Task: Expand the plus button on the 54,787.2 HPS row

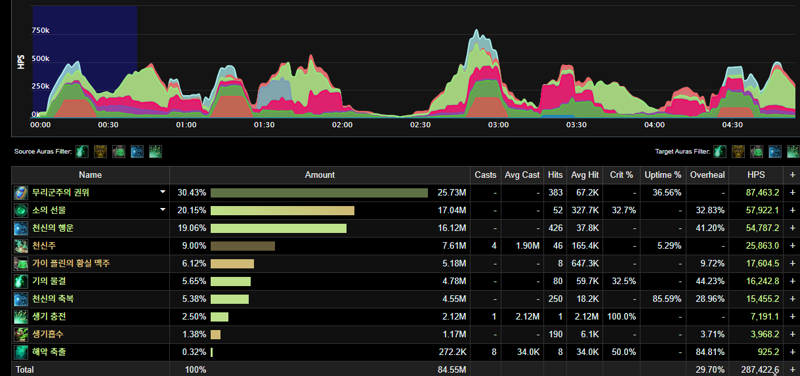Action: pyautogui.click(x=792, y=228)
